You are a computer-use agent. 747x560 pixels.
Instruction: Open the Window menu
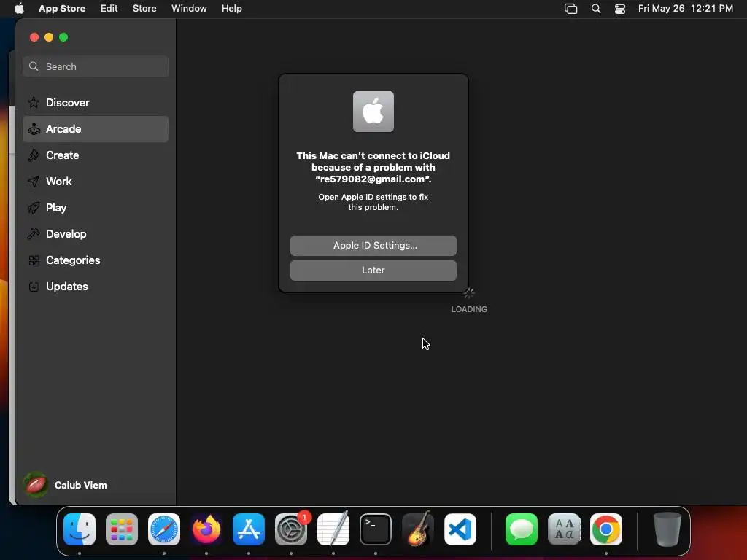tap(189, 9)
